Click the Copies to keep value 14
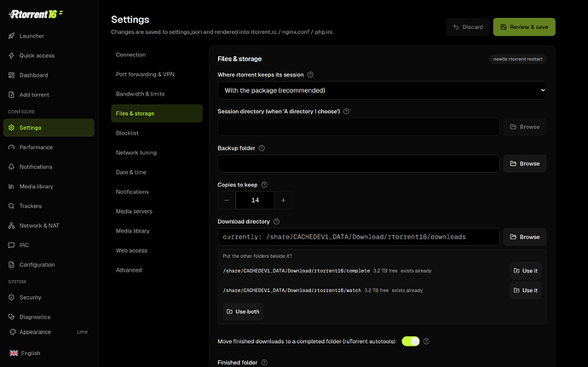Image resolution: width=588 pixels, height=367 pixels. (255, 200)
